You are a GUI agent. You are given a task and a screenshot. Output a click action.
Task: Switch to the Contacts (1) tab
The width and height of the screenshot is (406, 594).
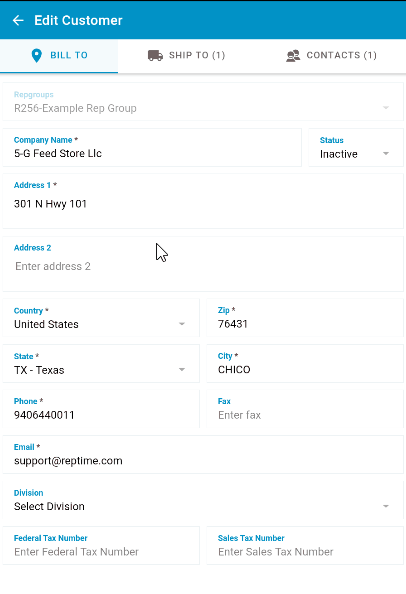pos(331,55)
